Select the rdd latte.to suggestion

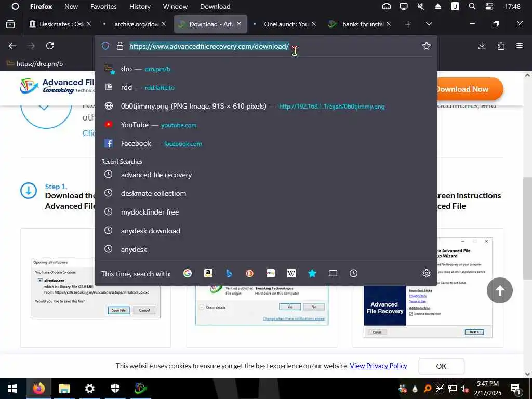(x=265, y=87)
